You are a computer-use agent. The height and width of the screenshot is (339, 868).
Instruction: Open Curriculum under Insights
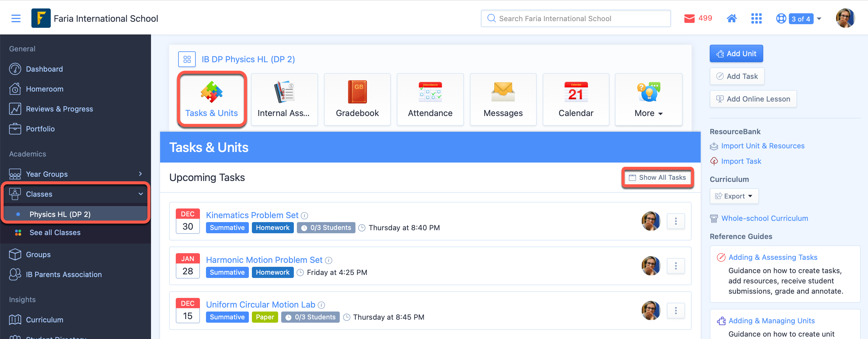pyautogui.click(x=44, y=319)
